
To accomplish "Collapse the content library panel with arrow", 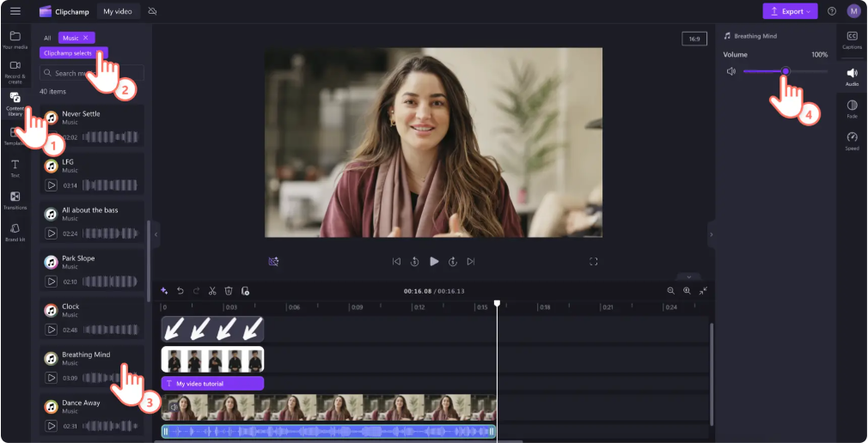I will [156, 234].
